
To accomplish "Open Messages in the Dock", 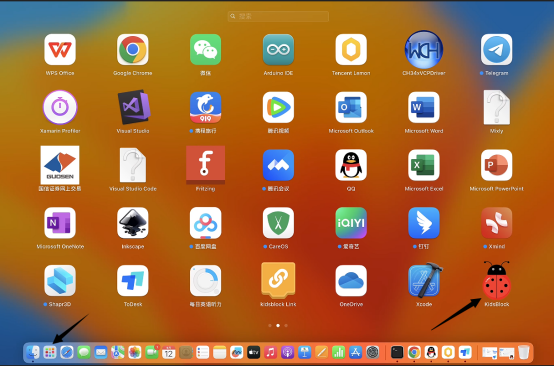I will tap(84, 352).
